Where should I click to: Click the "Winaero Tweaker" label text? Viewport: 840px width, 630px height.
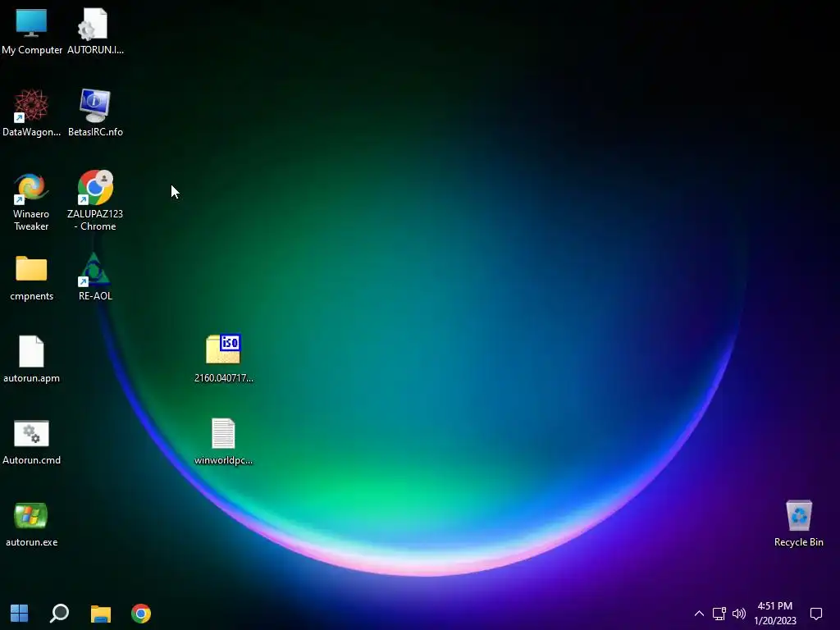point(31,220)
